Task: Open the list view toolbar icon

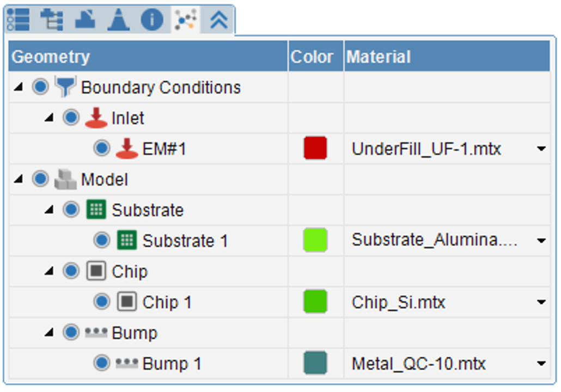Action: point(19,19)
